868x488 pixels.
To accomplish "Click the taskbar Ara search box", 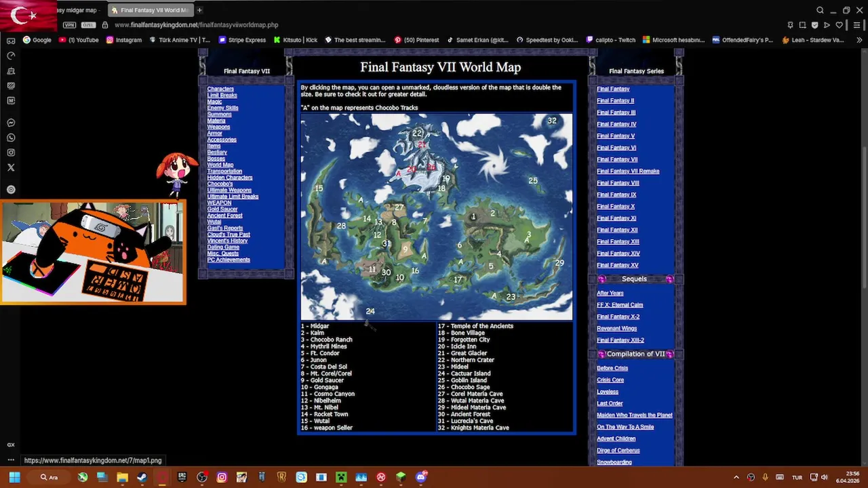I will [51, 477].
